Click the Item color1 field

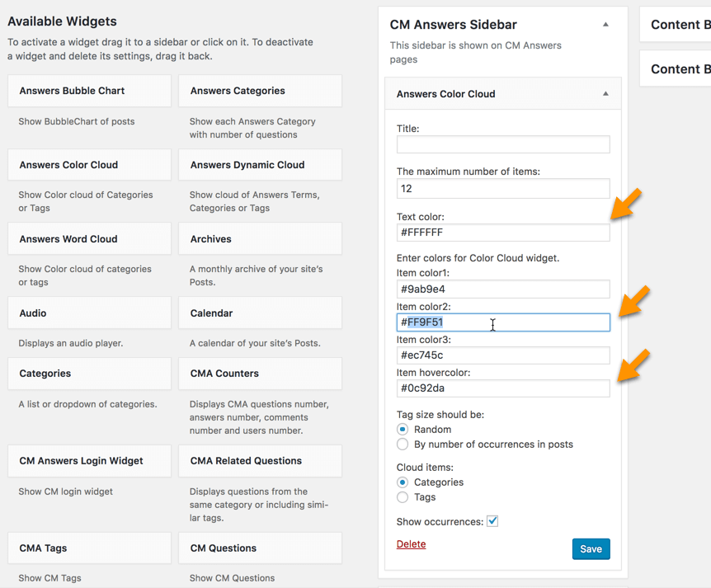(x=503, y=289)
